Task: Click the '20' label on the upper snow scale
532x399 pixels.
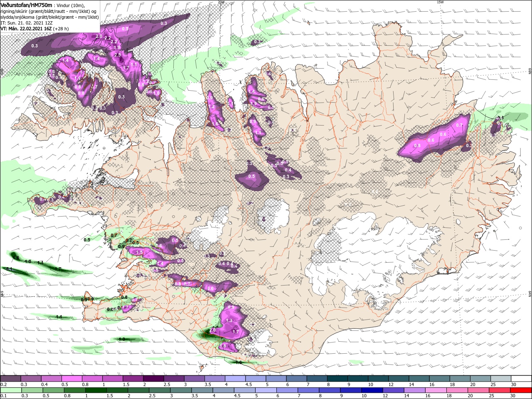Action: click(473, 384)
